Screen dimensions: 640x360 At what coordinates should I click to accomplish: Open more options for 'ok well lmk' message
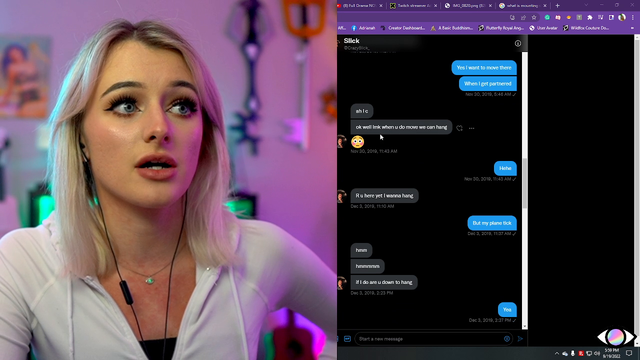(x=471, y=128)
